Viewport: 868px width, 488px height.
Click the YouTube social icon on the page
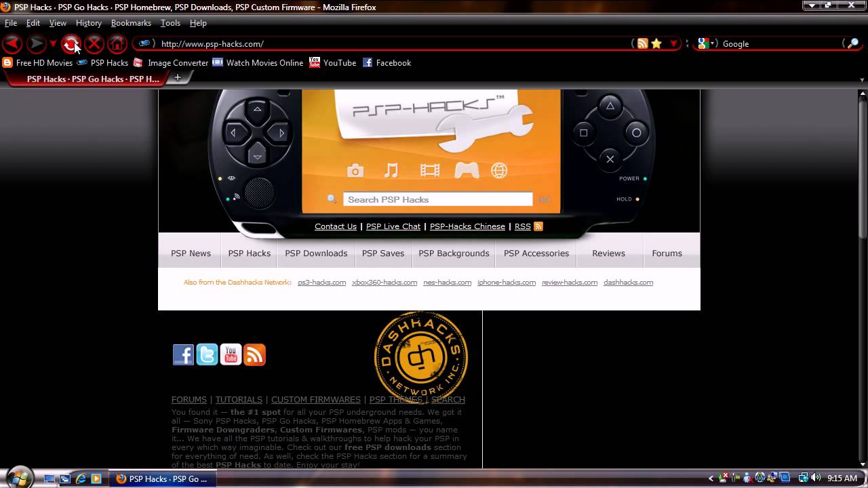pyautogui.click(x=231, y=354)
